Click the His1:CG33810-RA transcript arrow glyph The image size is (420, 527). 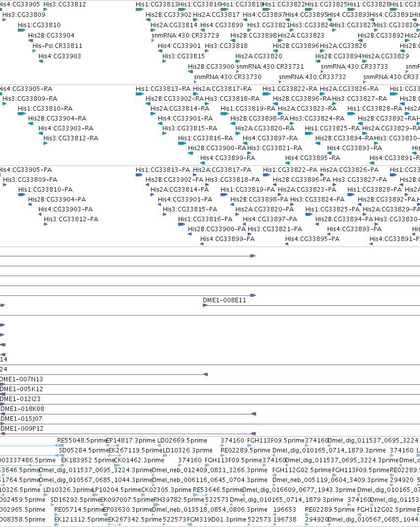[22, 114]
